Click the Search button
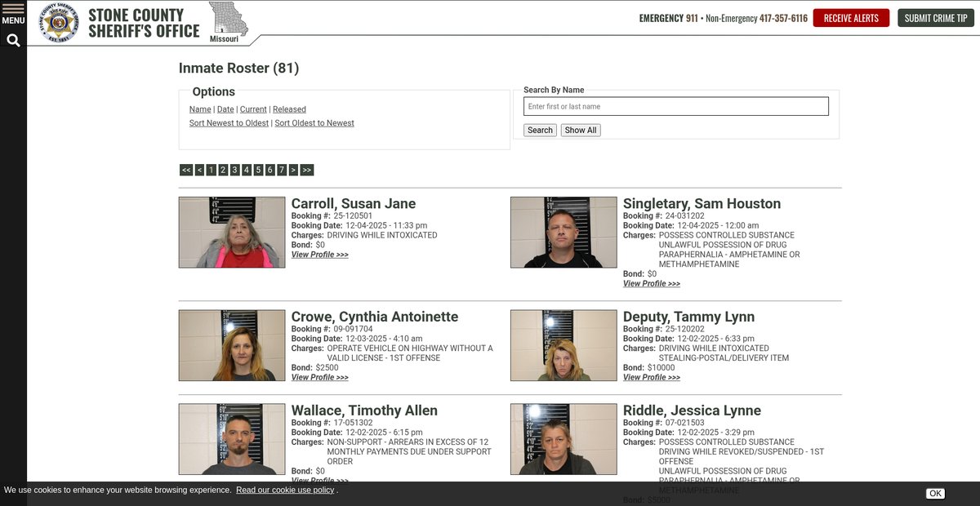980x506 pixels. (x=540, y=130)
